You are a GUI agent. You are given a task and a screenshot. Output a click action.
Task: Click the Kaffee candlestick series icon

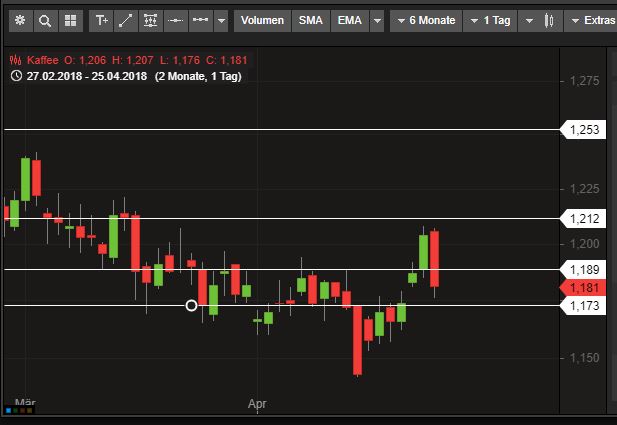click(x=16, y=60)
